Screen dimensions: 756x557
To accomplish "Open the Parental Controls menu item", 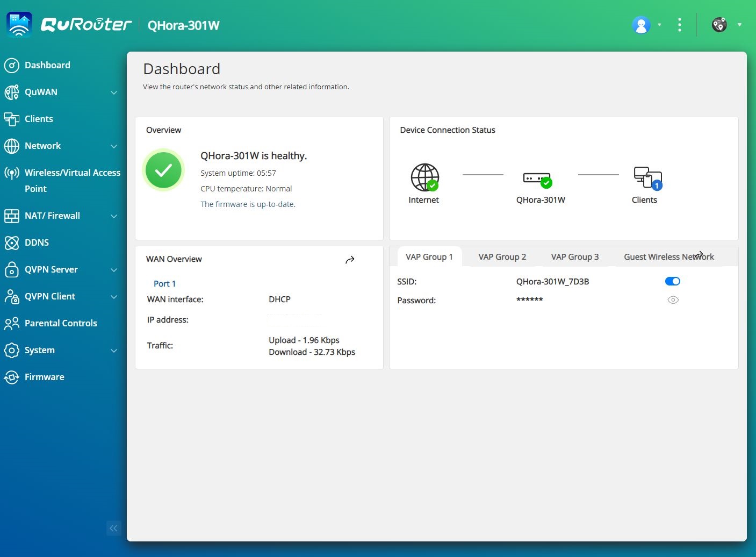I will point(61,323).
